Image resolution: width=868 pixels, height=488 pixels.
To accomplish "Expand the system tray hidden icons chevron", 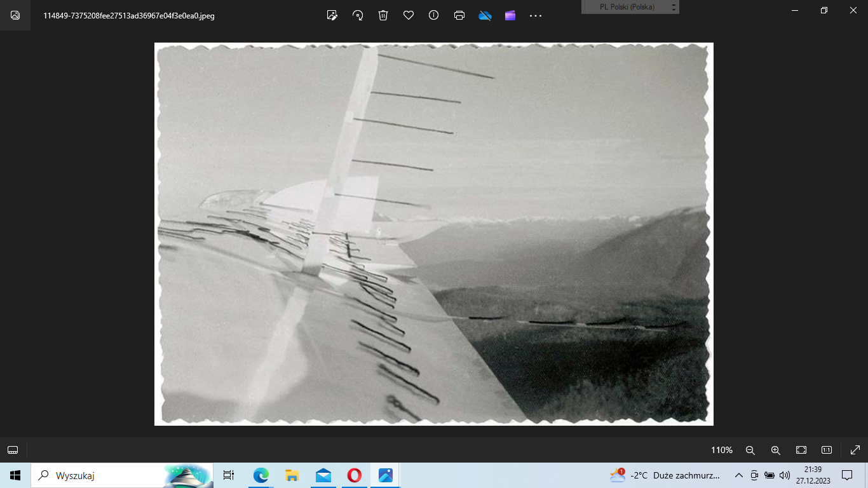I will (x=738, y=475).
